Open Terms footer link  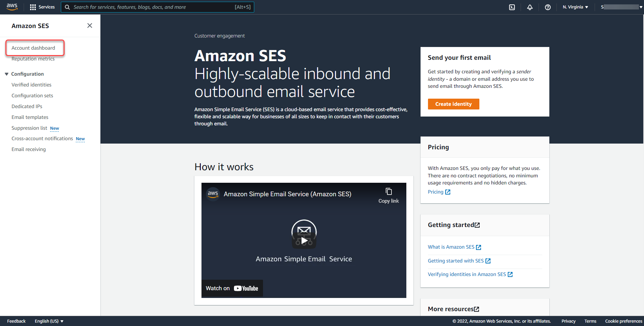(590, 321)
